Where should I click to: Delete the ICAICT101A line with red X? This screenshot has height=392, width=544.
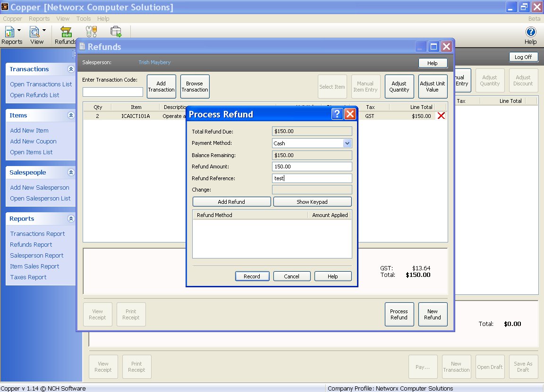coord(441,116)
